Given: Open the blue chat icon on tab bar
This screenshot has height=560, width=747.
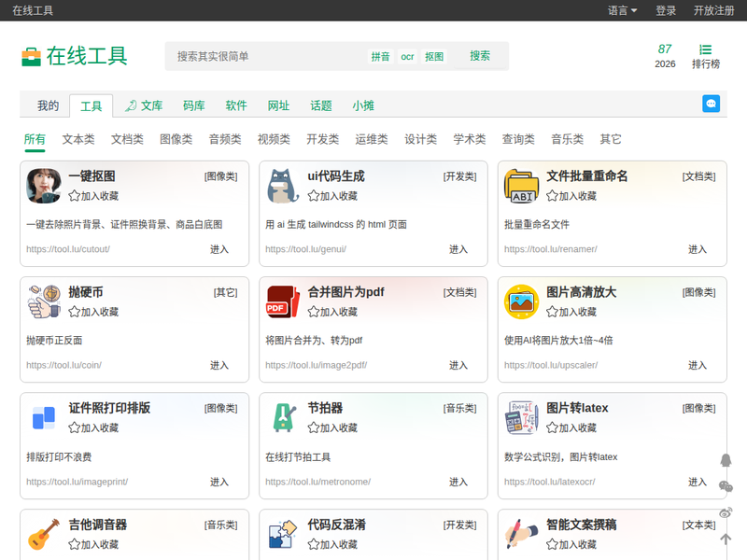Looking at the screenshot, I should click(711, 104).
